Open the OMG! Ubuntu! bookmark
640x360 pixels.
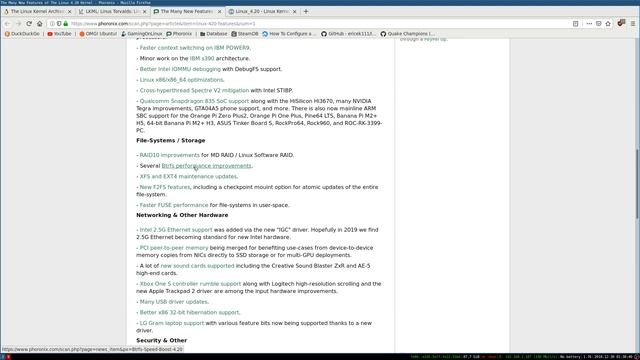(98, 34)
